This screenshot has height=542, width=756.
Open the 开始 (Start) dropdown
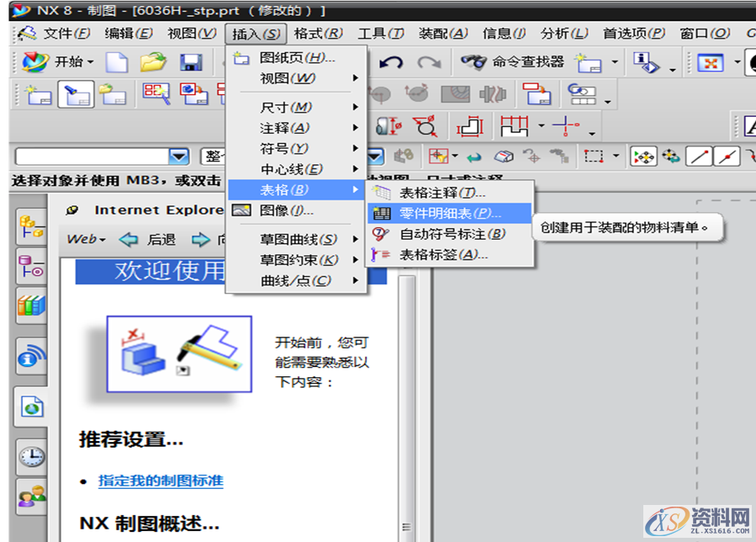tap(59, 62)
